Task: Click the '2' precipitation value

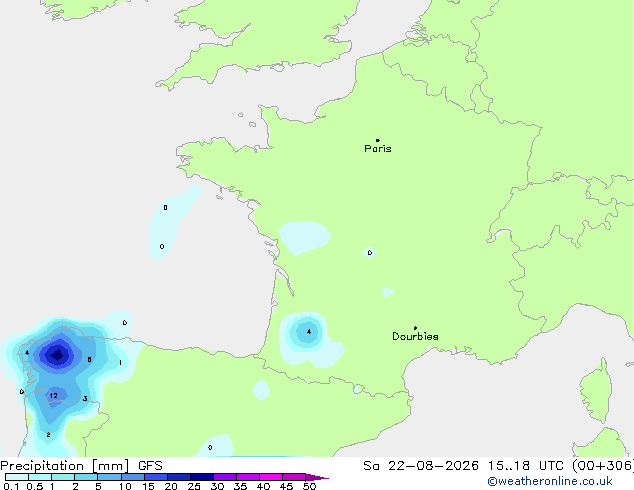Action: pyautogui.click(x=49, y=435)
